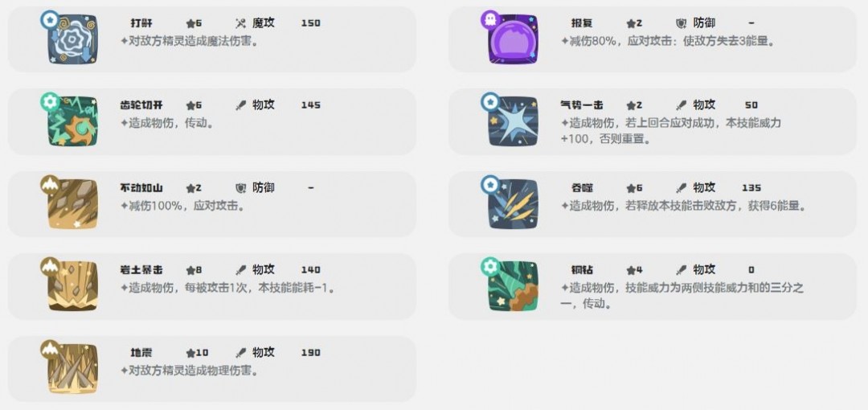Click the mountain type badge on 地震
This screenshot has width=868, height=410.
click(50, 350)
